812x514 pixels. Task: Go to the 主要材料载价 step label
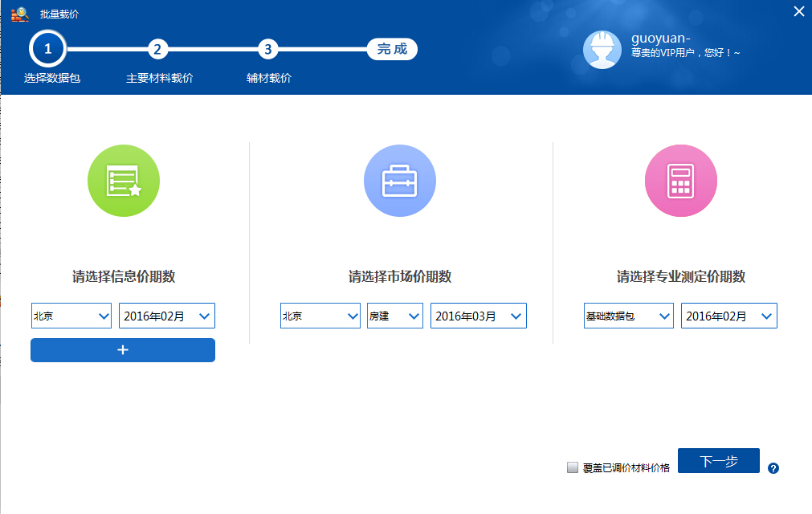tap(160, 79)
